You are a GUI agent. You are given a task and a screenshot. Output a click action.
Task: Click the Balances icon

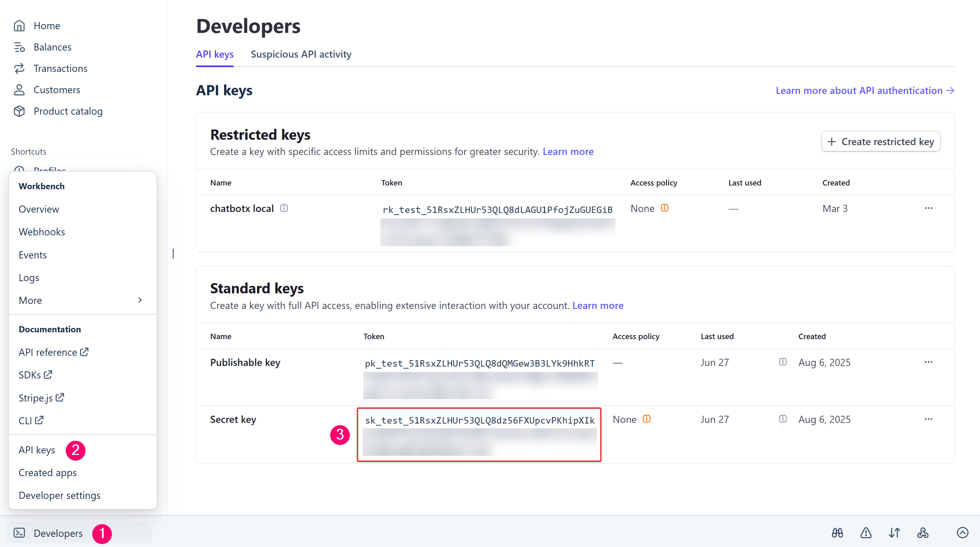coord(19,47)
